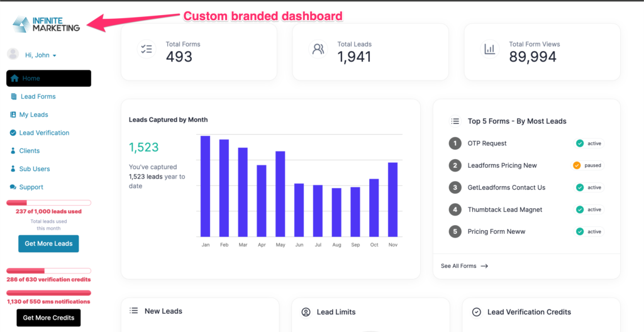Open Lead Verification in the sidebar
The width and height of the screenshot is (644, 332).
[x=44, y=133]
